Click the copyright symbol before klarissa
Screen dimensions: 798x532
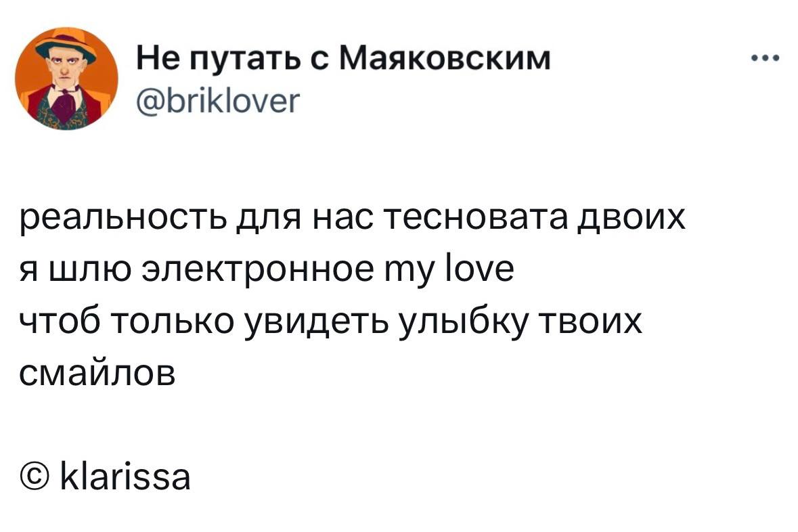[x=35, y=476]
